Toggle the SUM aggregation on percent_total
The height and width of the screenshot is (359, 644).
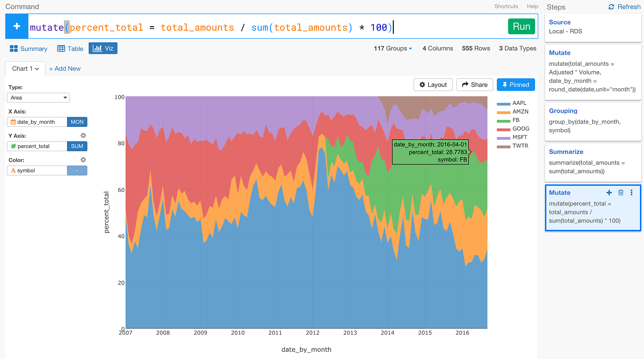coord(77,146)
